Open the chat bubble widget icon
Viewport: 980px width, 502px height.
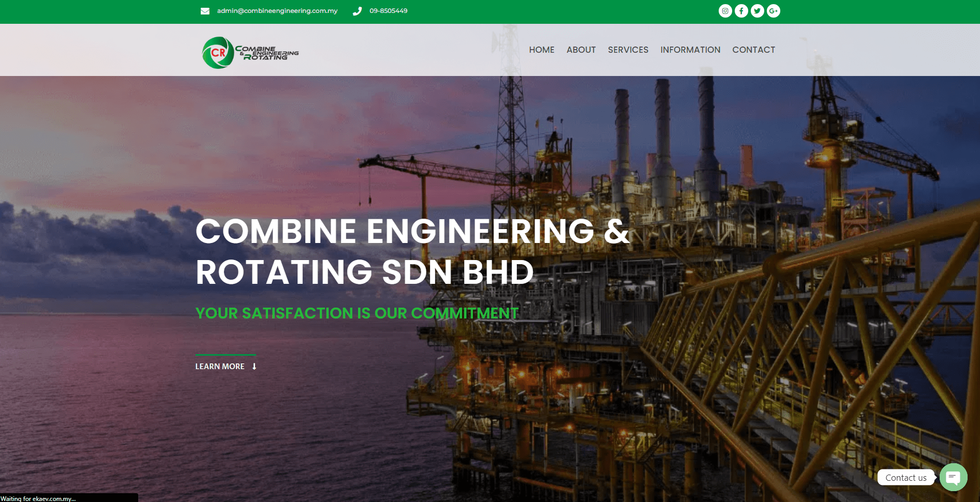tap(953, 477)
